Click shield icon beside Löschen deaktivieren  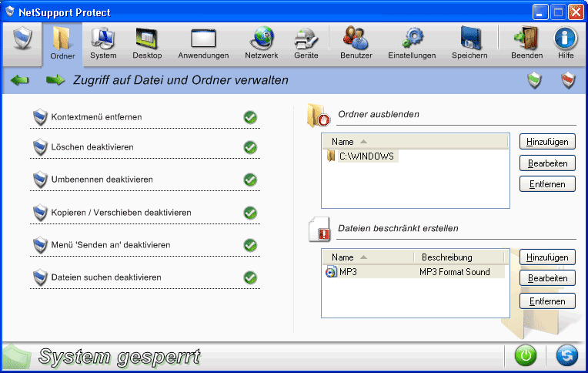[x=40, y=147]
